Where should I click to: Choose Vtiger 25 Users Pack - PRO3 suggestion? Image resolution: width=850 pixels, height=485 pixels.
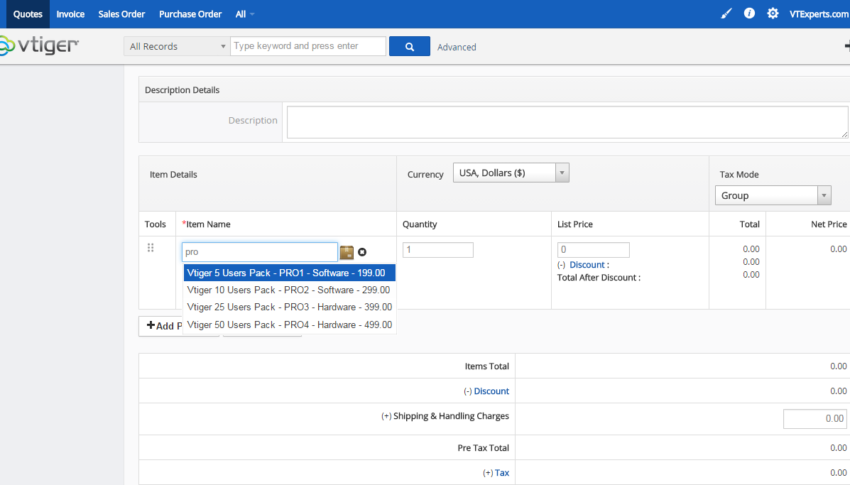click(289, 307)
